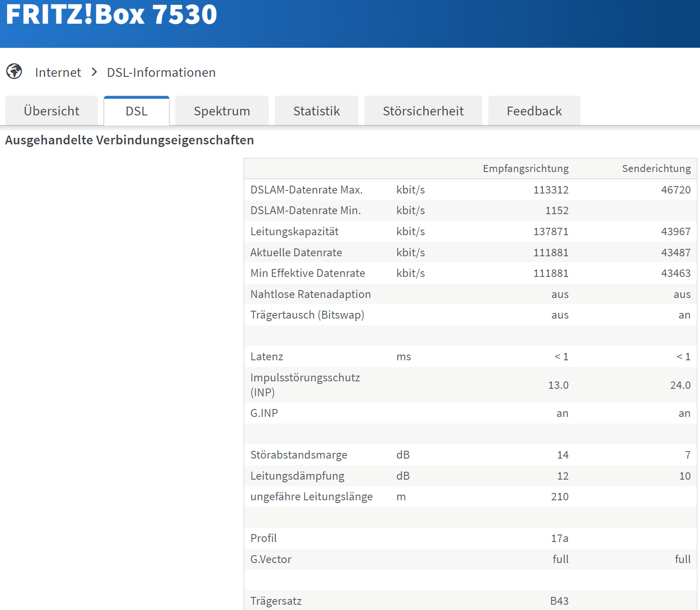Click the value 46720

pos(676,190)
